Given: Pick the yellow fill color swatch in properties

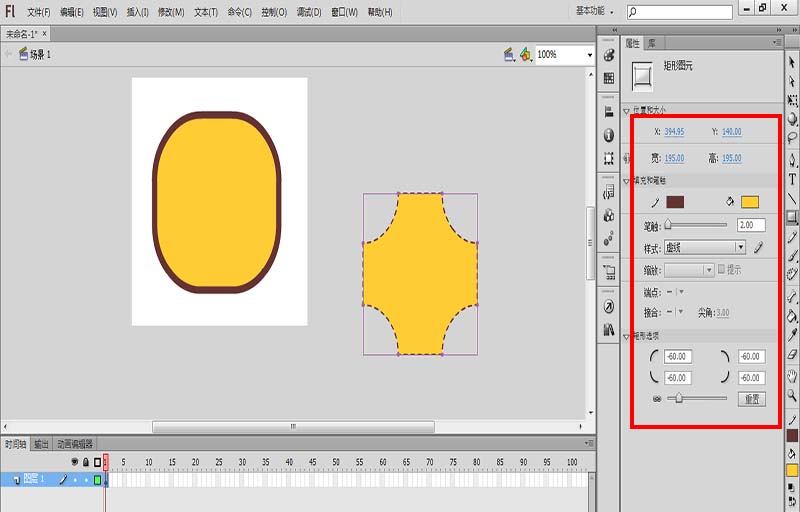Looking at the screenshot, I should pyautogui.click(x=749, y=202).
